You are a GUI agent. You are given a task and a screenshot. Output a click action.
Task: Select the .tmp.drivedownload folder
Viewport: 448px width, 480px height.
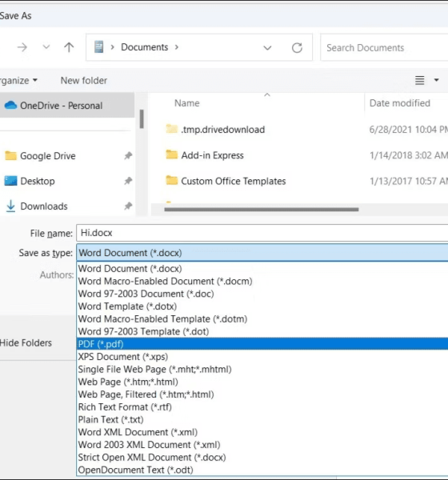click(x=223, y=130)
